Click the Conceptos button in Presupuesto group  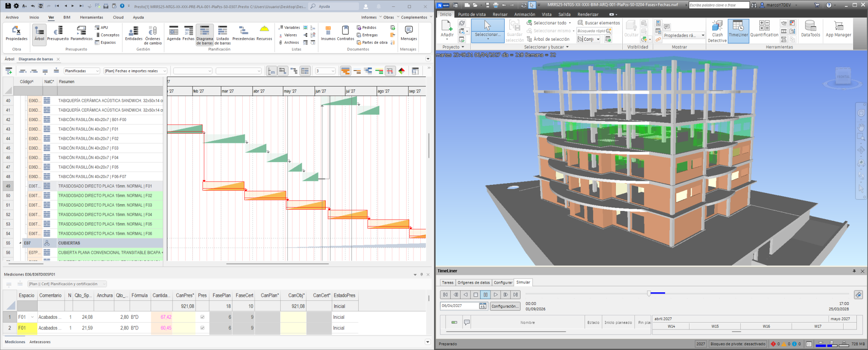pyautogui.click(x=107, y=35)
